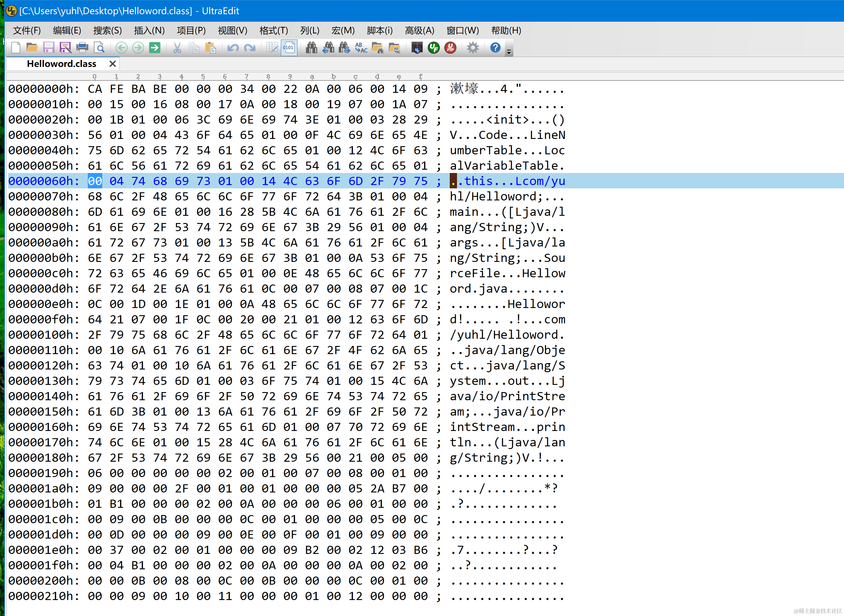Open the 格式(T) menu

pos(274,30)
